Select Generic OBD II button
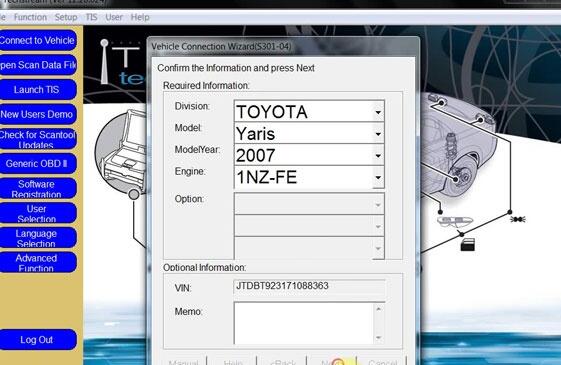 click(x=37, y=164)
